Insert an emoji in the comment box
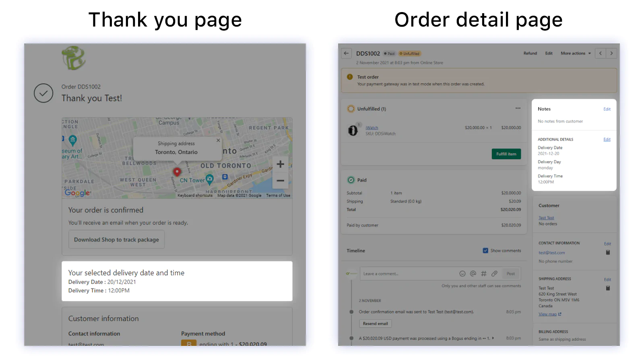This screenshot has width=644, height=362. [x=462, y=274]
